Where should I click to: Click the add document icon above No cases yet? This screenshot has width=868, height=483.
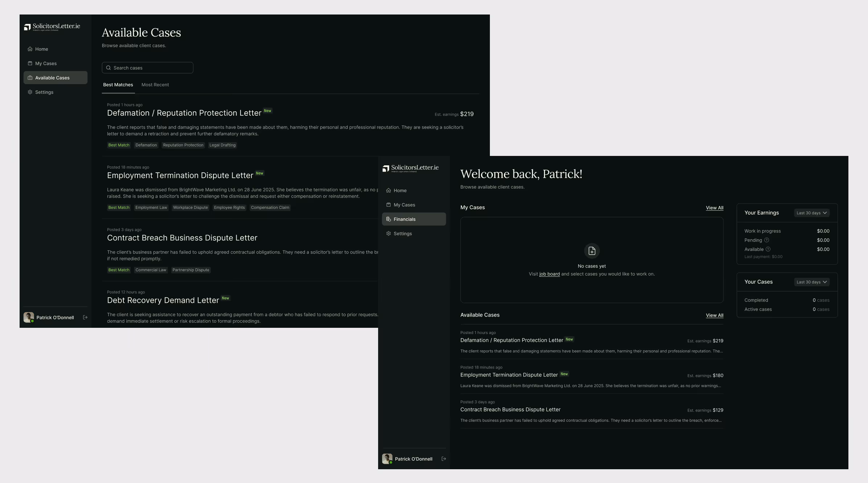coord(592,251)
